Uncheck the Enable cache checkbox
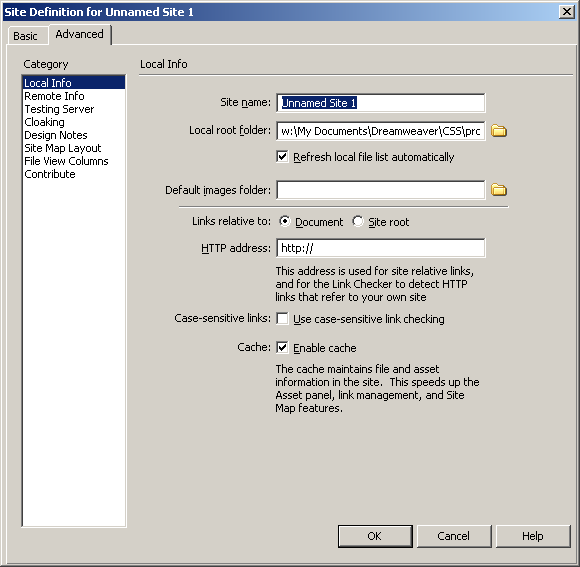Viewport: 580px width, 567px height. click(282, 348)
